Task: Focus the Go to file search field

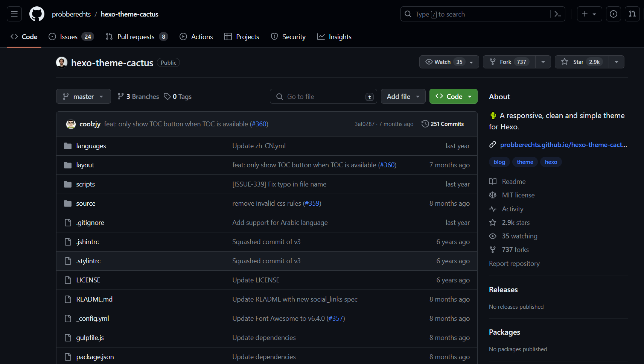Action: coord(323,96)
